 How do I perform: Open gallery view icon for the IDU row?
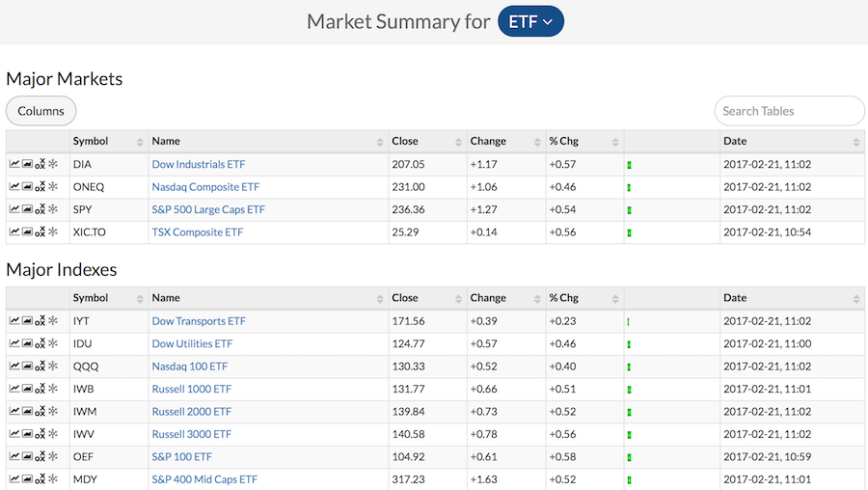[x=27, y=343]
